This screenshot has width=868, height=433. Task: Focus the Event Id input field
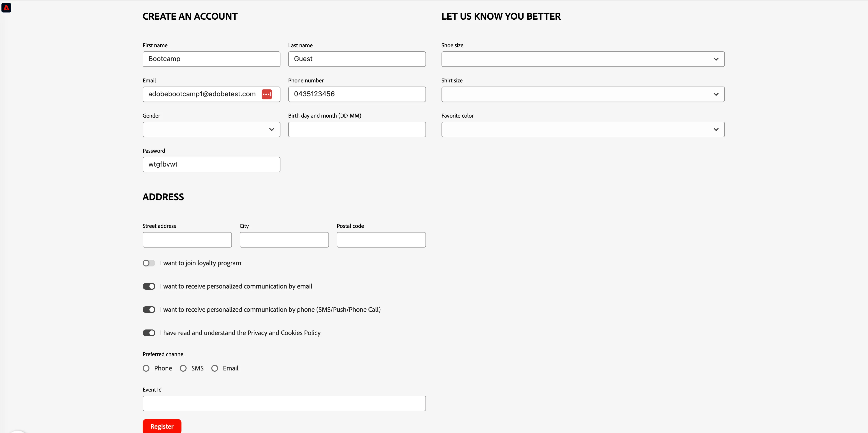pos(284,403)
